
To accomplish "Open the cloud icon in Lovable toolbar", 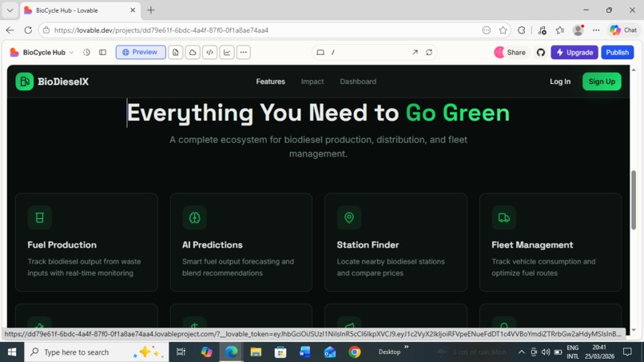I will click(x=193, y=52).
